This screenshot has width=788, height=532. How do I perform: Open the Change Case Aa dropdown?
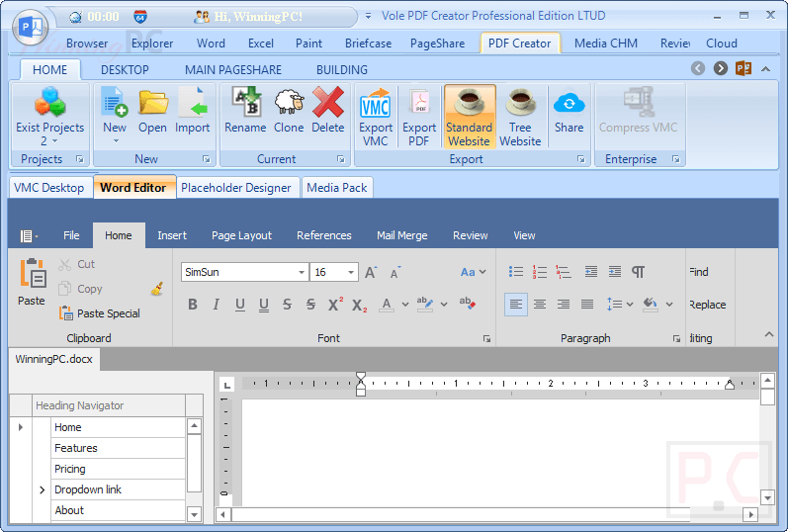coord(474,272)
